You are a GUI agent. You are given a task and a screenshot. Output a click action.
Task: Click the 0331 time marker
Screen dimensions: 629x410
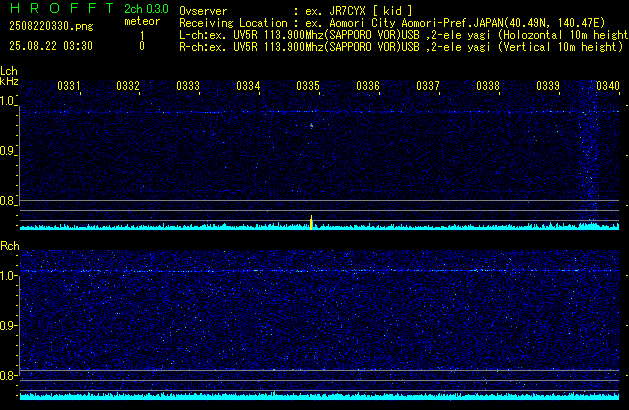(x=69, y=86)
